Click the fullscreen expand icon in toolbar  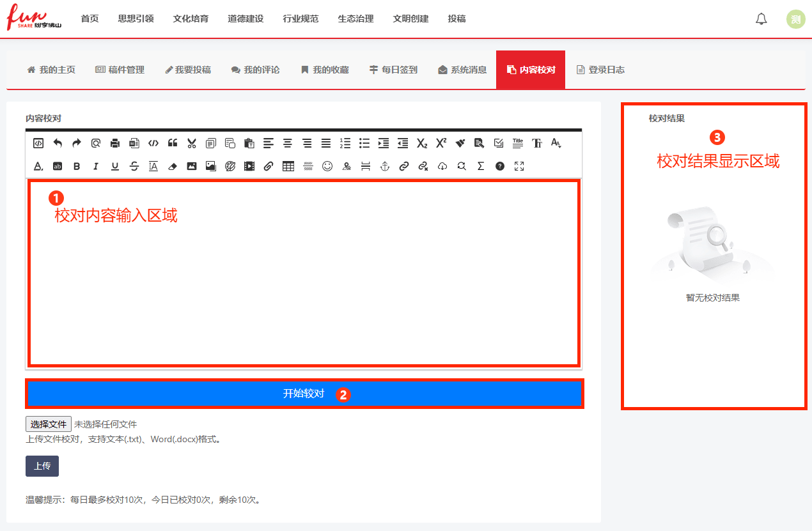(x=519, y=166)
